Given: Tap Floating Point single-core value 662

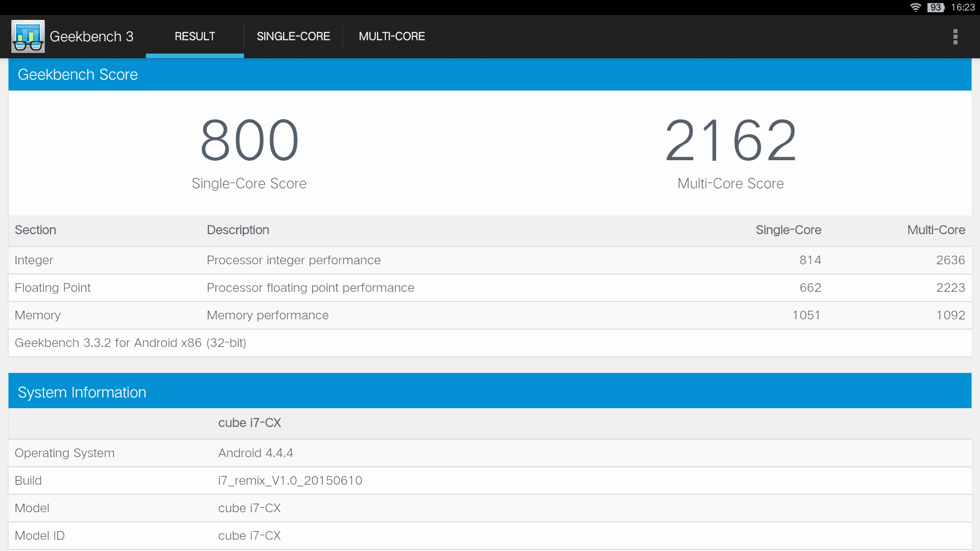Looking at the screenshot, I should point(810,288).
